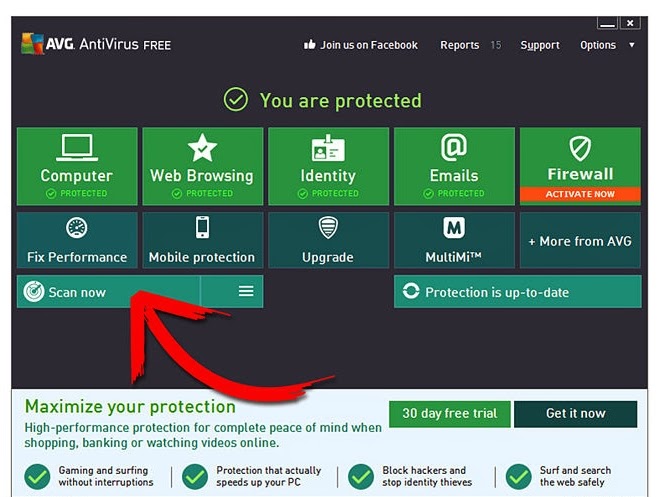This screenshot has height=497, width=665.
Task: Click the MultiMi M icon
Action: (454, 228)
